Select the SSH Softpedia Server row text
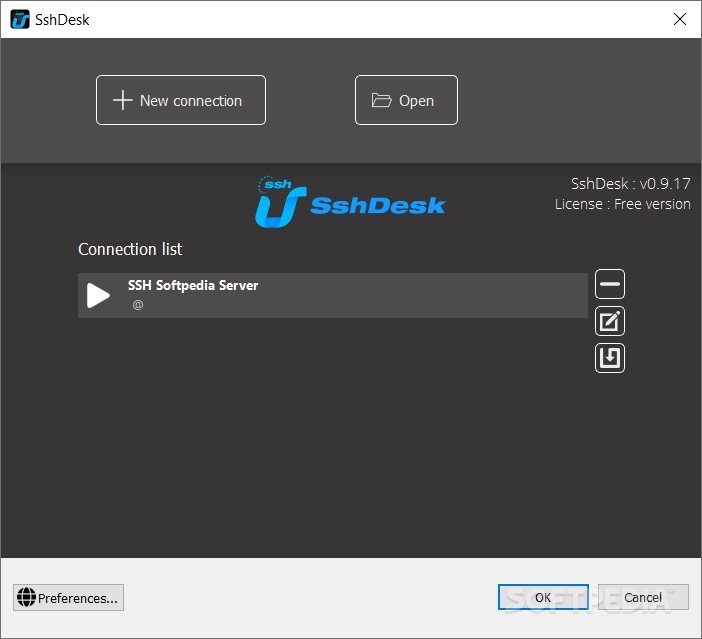This screenshot has height=639, width=702. coord(193,285)
